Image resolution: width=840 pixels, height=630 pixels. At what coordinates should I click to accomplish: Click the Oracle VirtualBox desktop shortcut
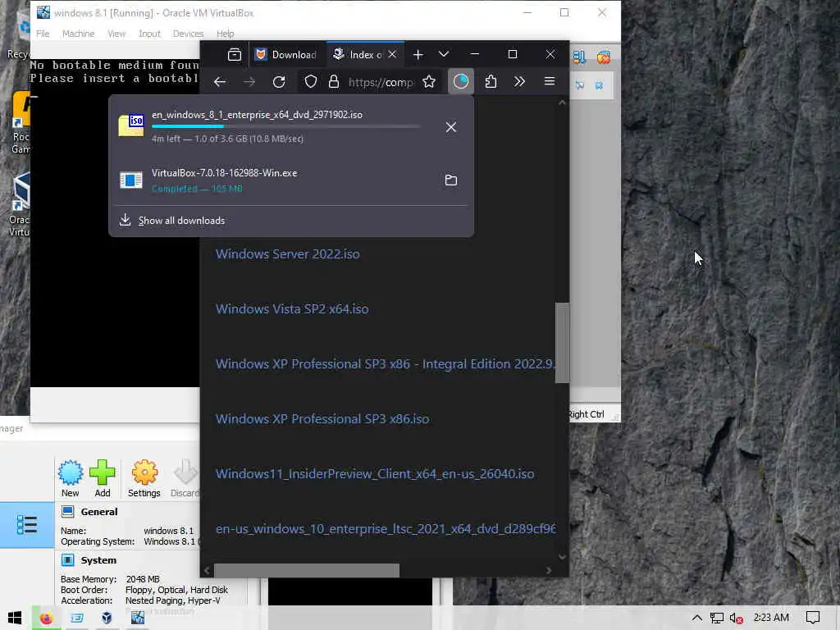click(x=20, y=204)
